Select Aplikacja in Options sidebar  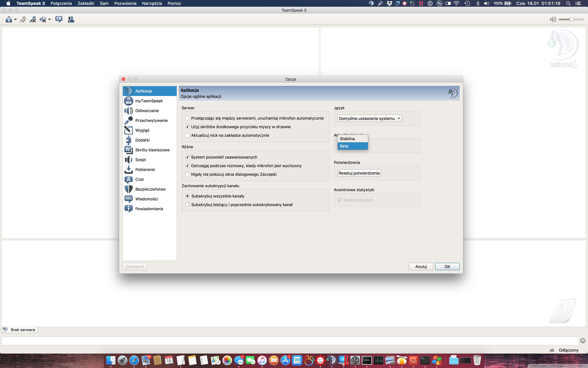click(150, 91)
